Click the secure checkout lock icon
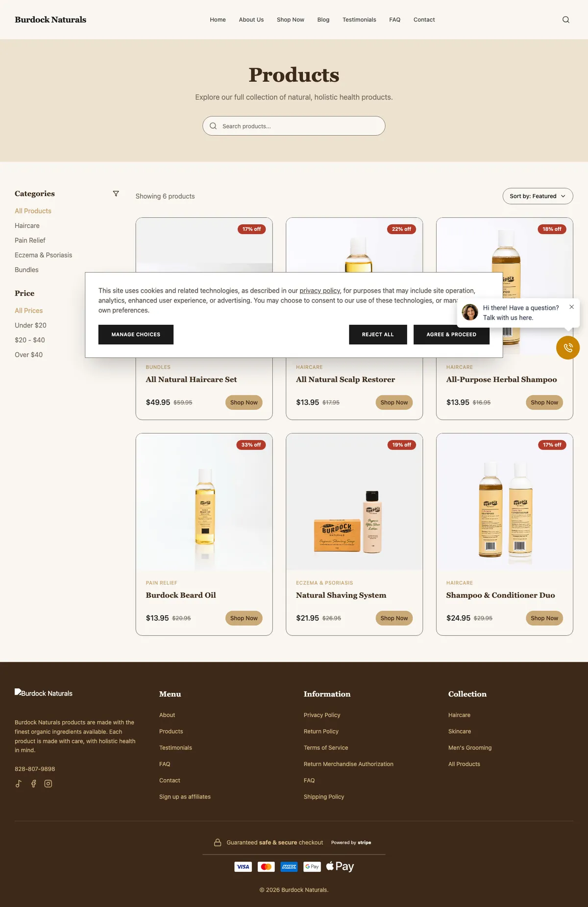Viewport: 588px width, 907px height. pyautogui.click(x=218, y=842)
